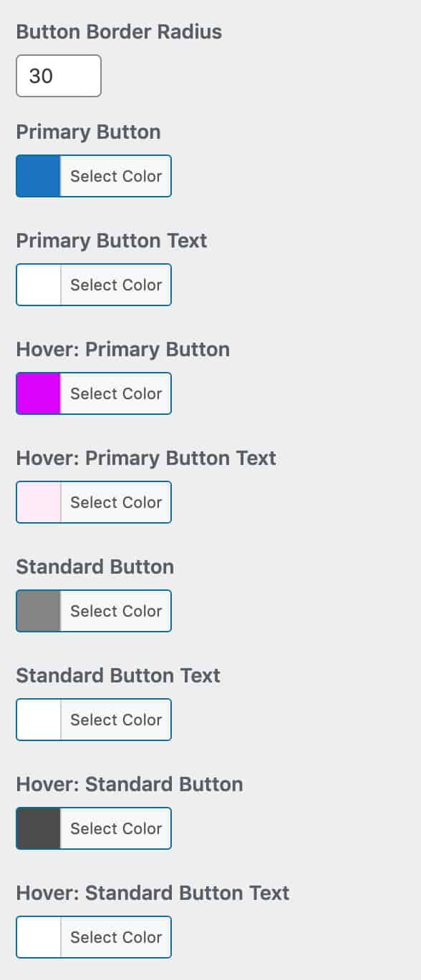Click the Button Border Radius heading

click(x=119, y=31)
